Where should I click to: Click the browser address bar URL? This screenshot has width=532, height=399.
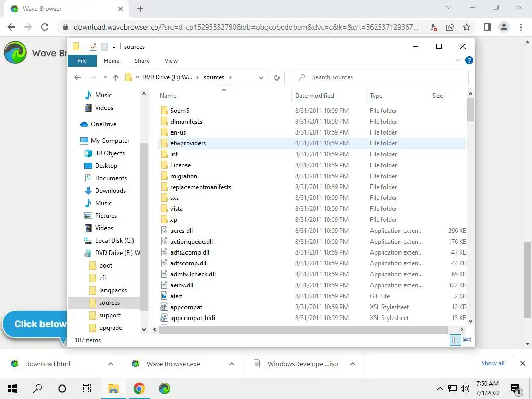click(246, 27)
